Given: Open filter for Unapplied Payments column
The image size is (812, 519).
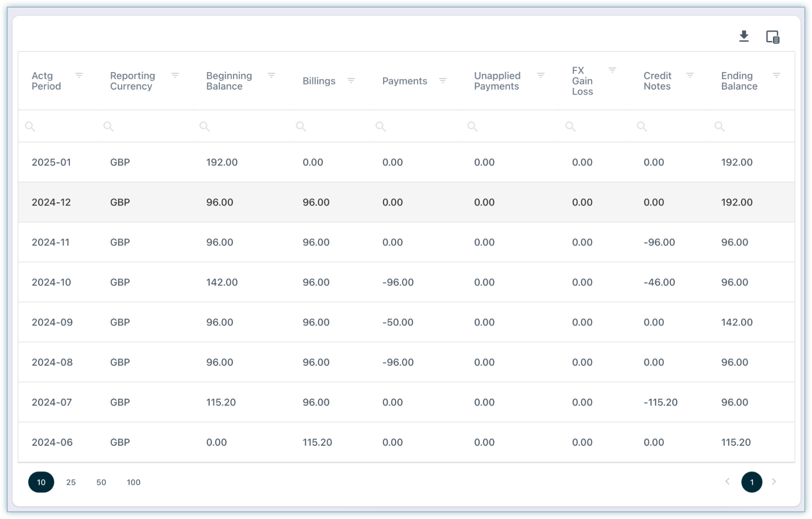Looking at the screenshot, I should pos(541,75).
